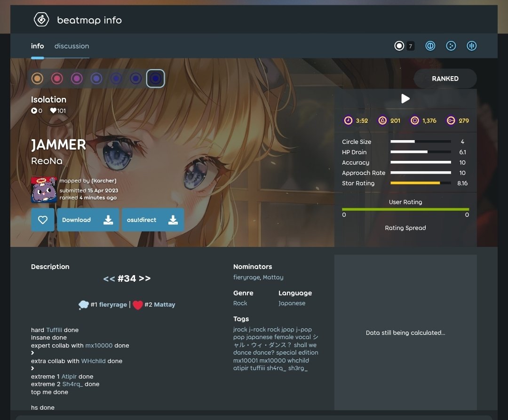The height and width of the screenshot is (420, 508).
Task: Click the mapper avatar thumbnail
Action: coord(44,190)
